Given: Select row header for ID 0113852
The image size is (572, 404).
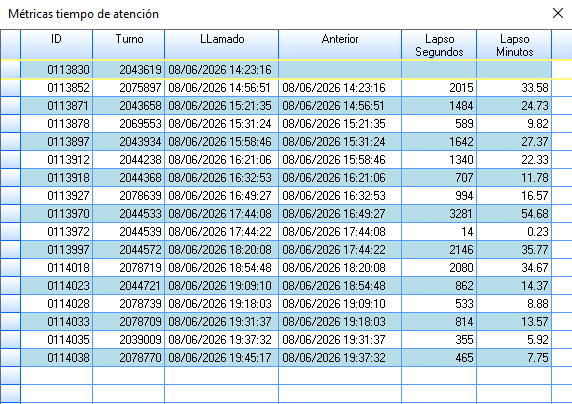Looking at the screenshot, I should click(10, 88).
